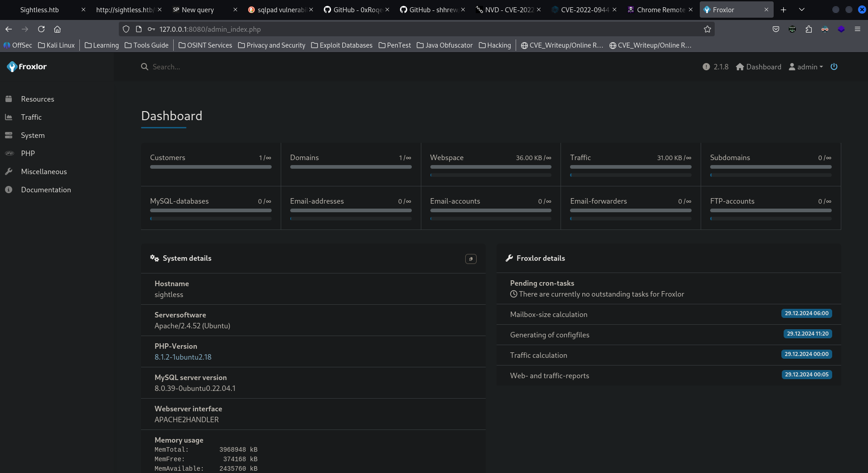Switch to the NVD - CVE-2022 tab
The width and height of the screenshot is (868, 473).
509,10
